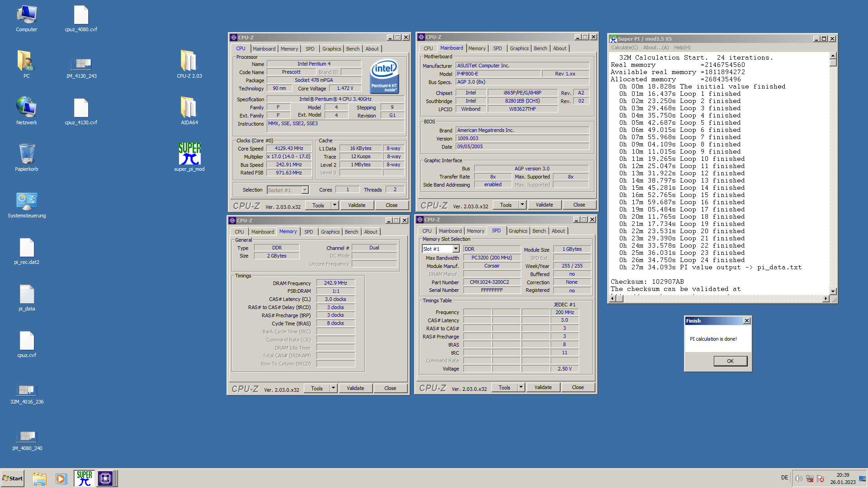
Task: Open 32M_4016_236 screenshot icon
Action: [27, 394]
